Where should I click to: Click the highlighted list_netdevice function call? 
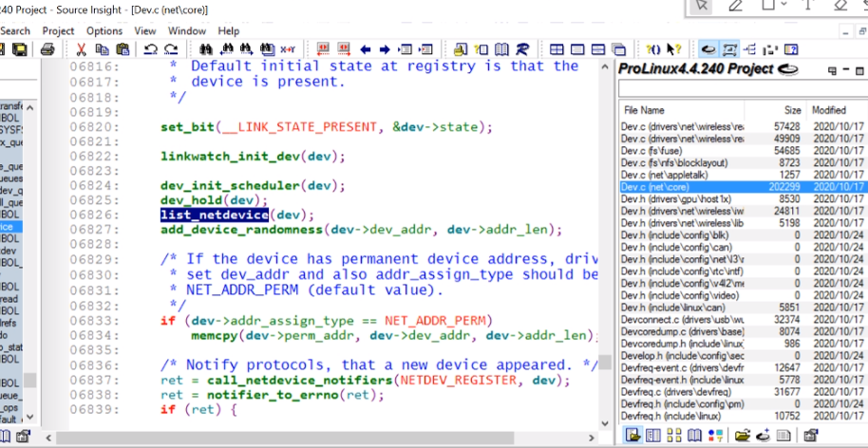tap(215, 215)
